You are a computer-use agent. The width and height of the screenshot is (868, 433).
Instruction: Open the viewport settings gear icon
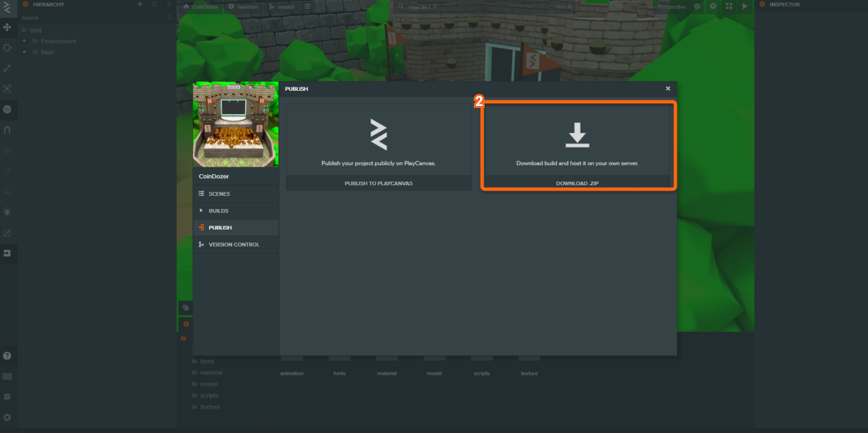point(712,6)
